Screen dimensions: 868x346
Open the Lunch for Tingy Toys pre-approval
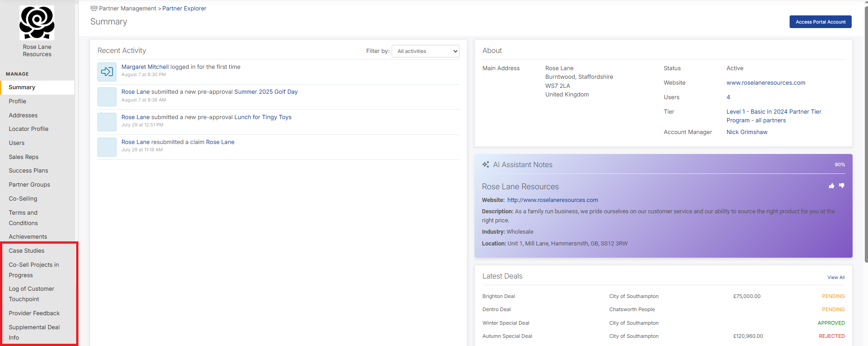pyautogui.click(x=263, y=117)
